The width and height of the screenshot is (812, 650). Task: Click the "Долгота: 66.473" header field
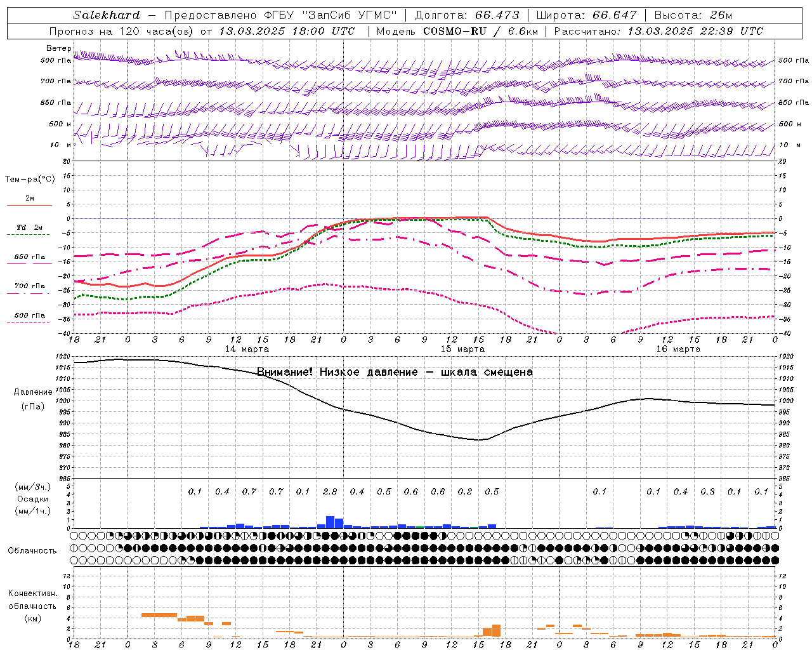(x=468, y=15)
